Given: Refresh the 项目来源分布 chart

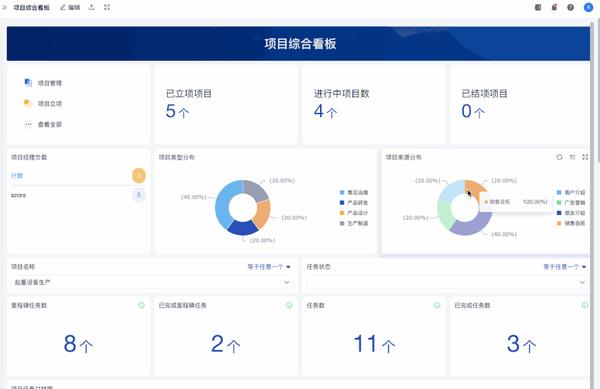Looking at the screenshot, I should (559, 157).
